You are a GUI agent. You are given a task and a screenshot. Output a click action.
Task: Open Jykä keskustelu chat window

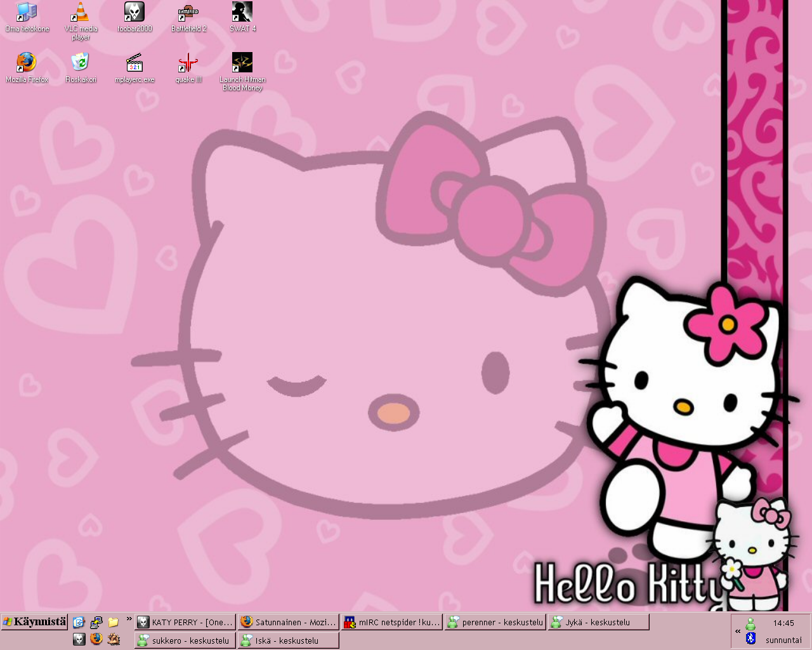[598, 622]
